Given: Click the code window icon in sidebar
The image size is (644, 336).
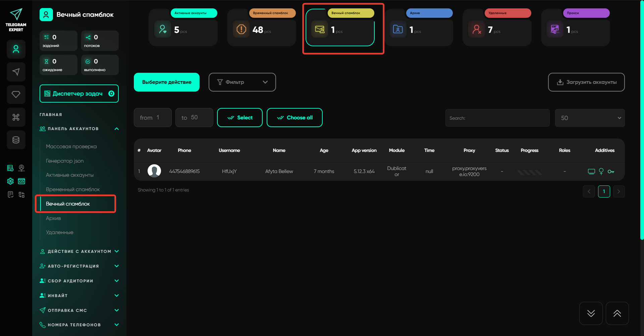Looking at the screenshot, I should [21, 181].
